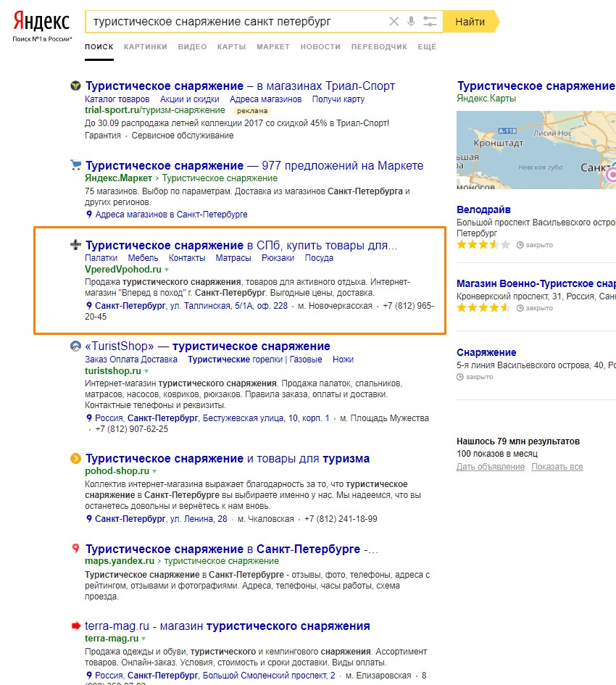Click the Trial-Sport result favicon
The height and width of the screenshot is (685, 616).
75,86
